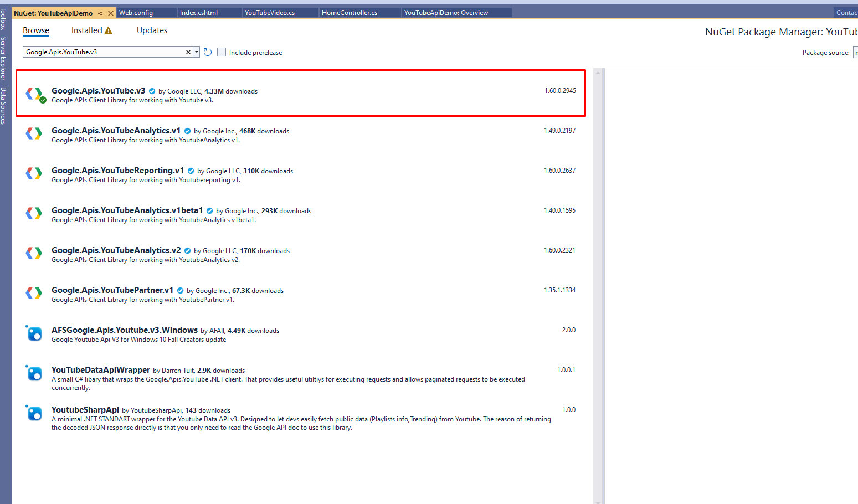Viewport: 858px width, 504px height.
Task: Click version number 1.35.1.1334
Action: 559,290
